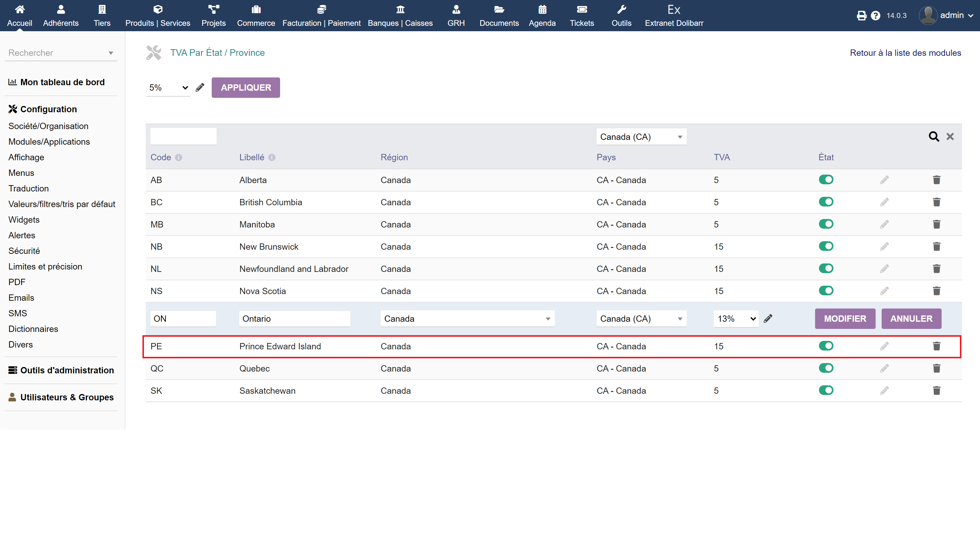Follow Retour à la liste des modules link
The image size is (980, 557).
[x=905, y=53]
